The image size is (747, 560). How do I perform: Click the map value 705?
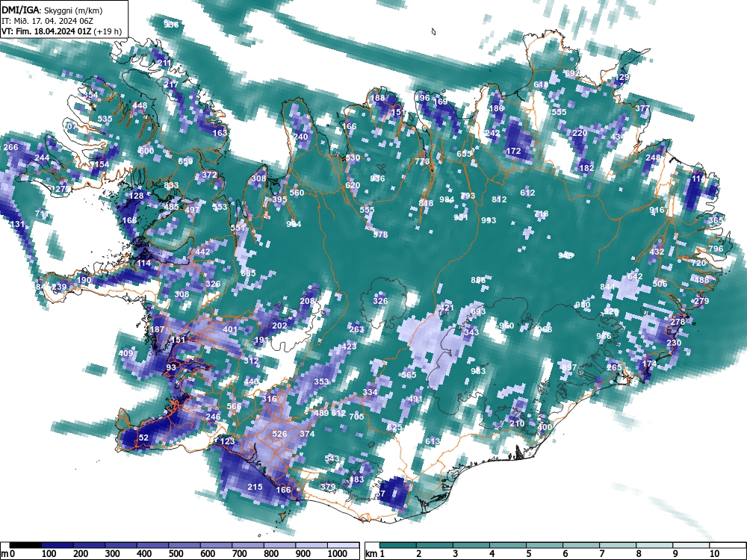[356, 416]
